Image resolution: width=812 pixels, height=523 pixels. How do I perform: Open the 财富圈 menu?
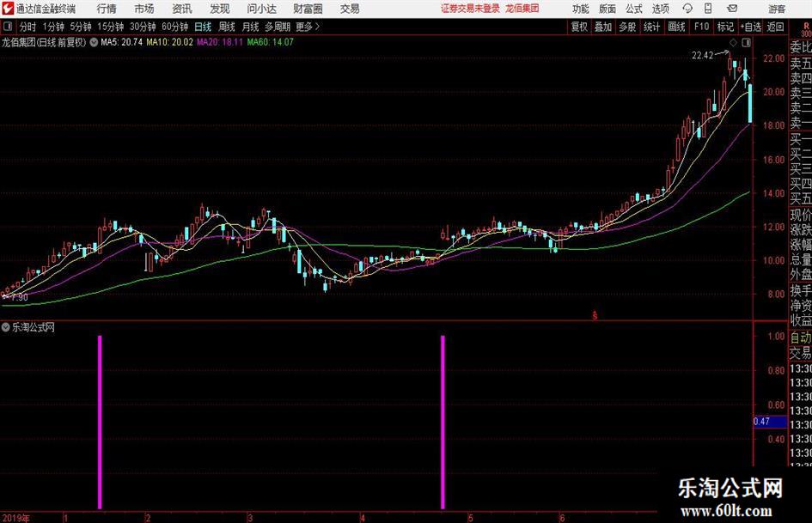click(308, 9)
